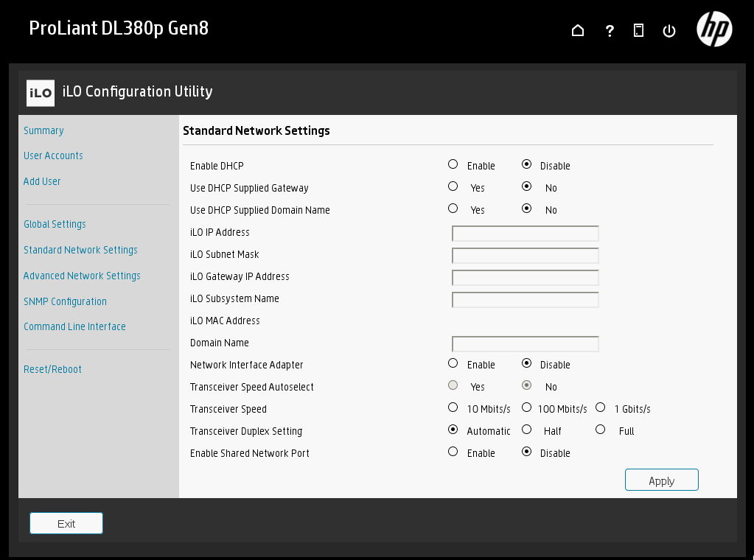
Task: Set Transceiver Duplex Setting to Automatic
Action: 453,430
